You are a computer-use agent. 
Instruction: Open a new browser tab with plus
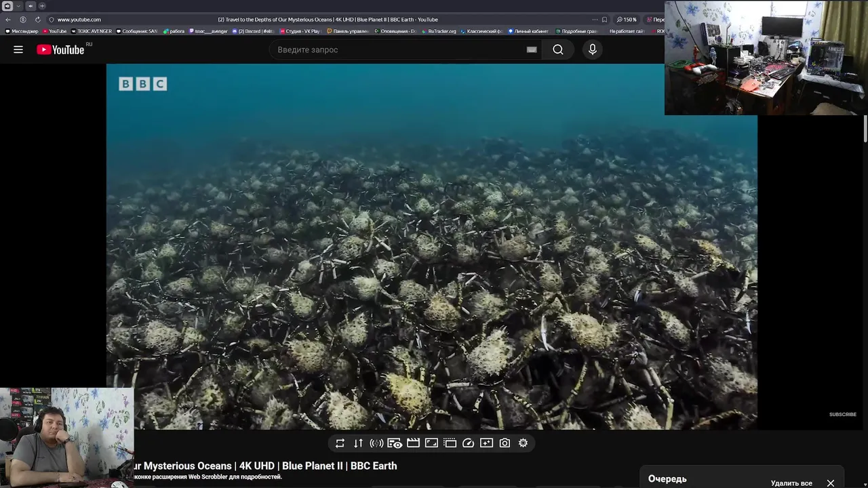point(42,6)
